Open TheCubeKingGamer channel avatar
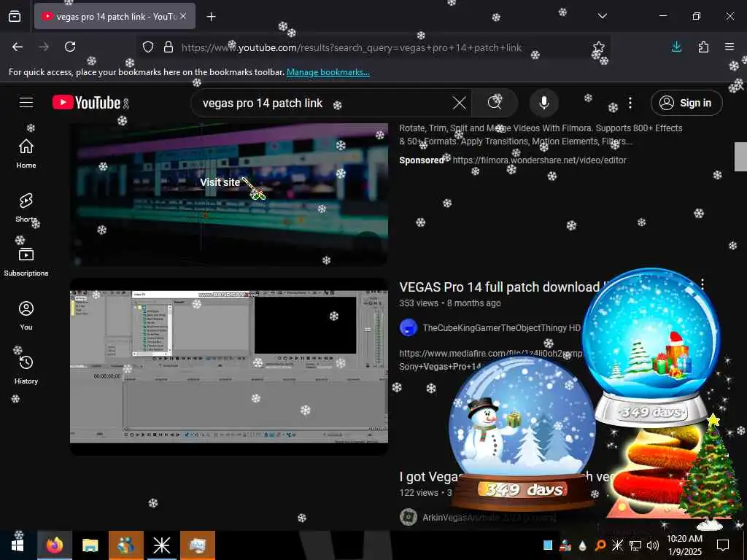 point(409,327)
